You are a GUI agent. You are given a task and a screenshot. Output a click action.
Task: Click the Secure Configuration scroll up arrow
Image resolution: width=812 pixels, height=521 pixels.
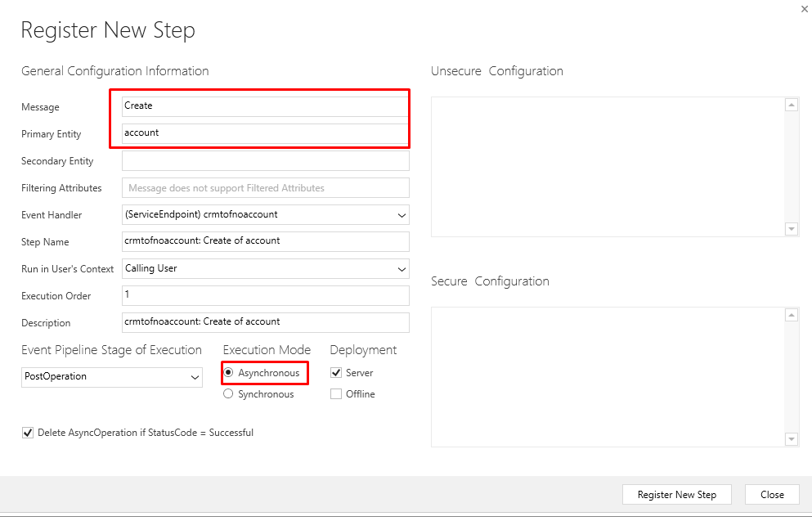792,315
